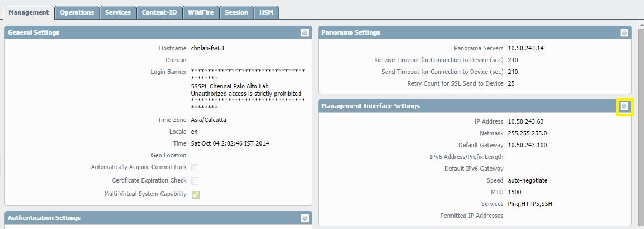Click the Domain label
Screen dimensions: 644x229
[176, 60]
